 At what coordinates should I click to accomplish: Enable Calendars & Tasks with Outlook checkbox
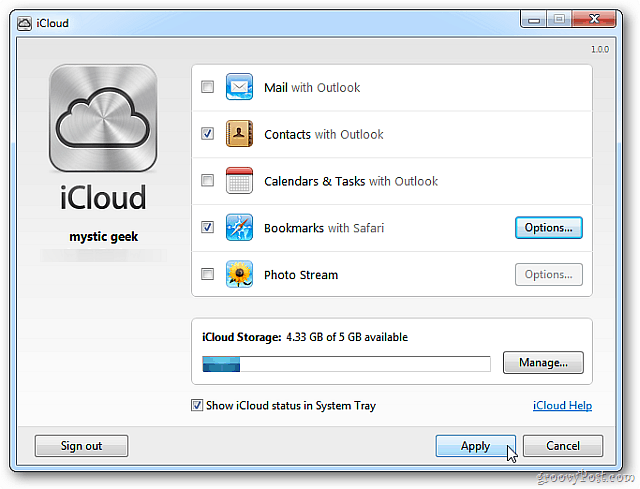[x=207, y=180]
